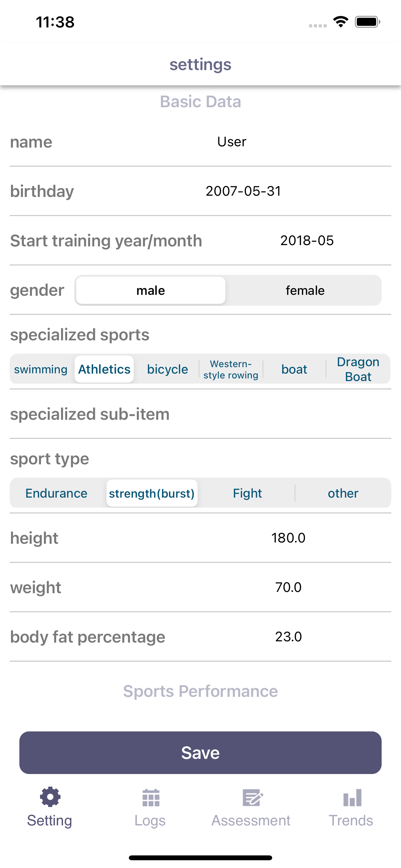Save the settings

coord(200,753)
